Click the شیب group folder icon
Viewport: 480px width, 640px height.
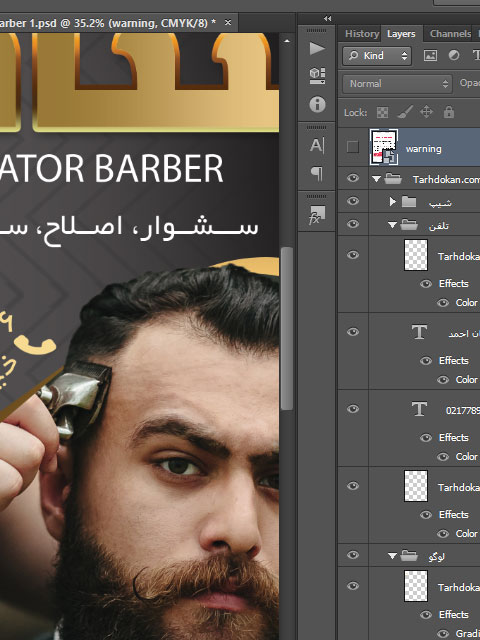(409, 202)
